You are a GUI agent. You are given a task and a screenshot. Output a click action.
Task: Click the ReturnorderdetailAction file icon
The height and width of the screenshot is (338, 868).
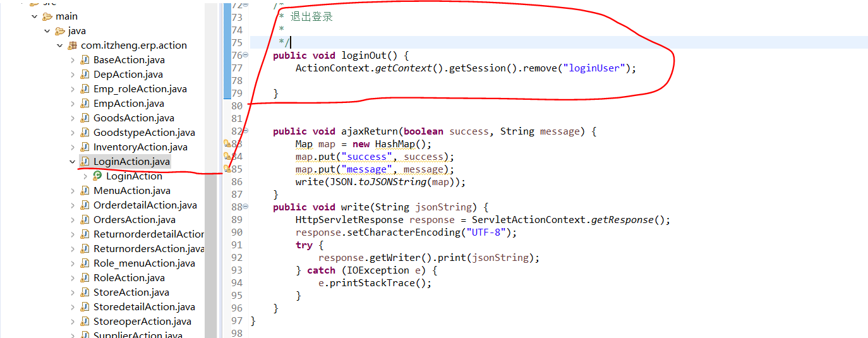point(85,234)
